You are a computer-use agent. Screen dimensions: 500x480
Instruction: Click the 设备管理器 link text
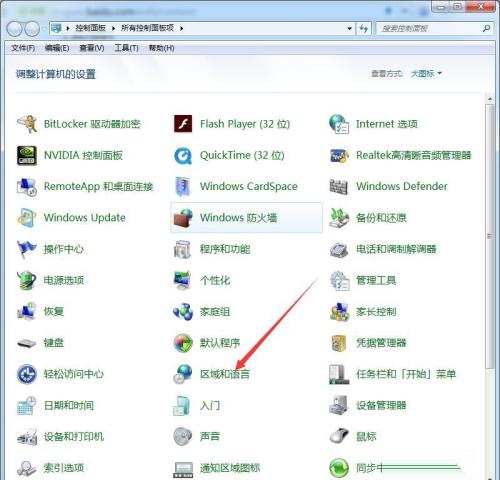[381, 405]
